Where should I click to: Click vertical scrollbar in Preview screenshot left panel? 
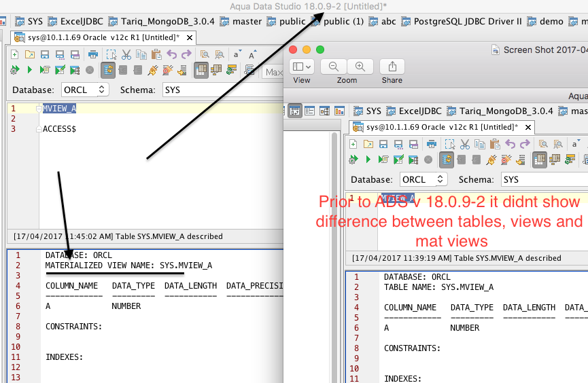(x=334, y=257)
